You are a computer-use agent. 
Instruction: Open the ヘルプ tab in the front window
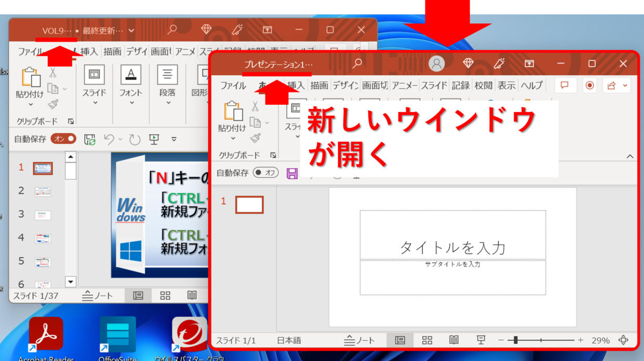coord(531,86)
